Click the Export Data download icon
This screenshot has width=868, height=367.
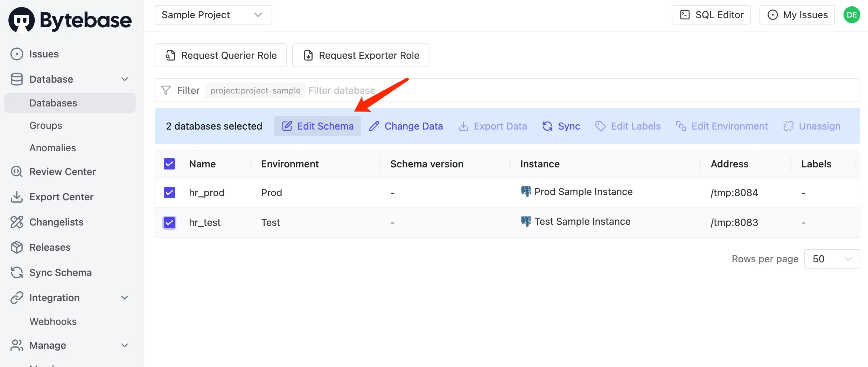(x=463, y=126)
